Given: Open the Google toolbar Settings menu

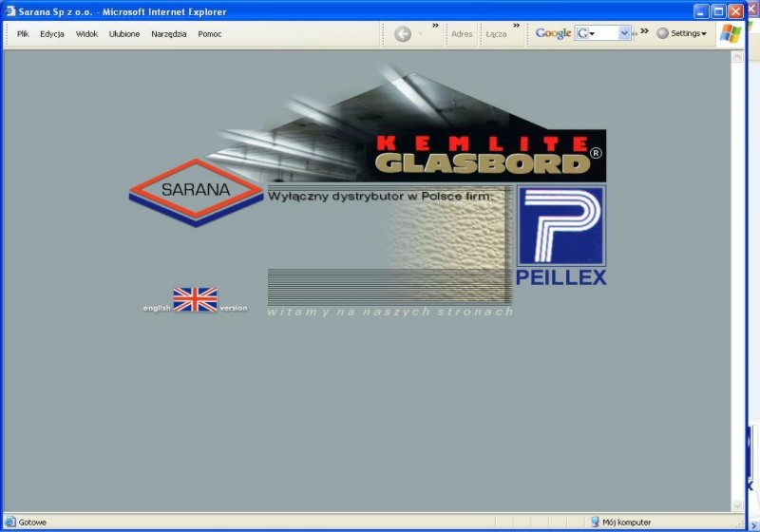Looking at the screenshot, I should click(x=682, y=33).
